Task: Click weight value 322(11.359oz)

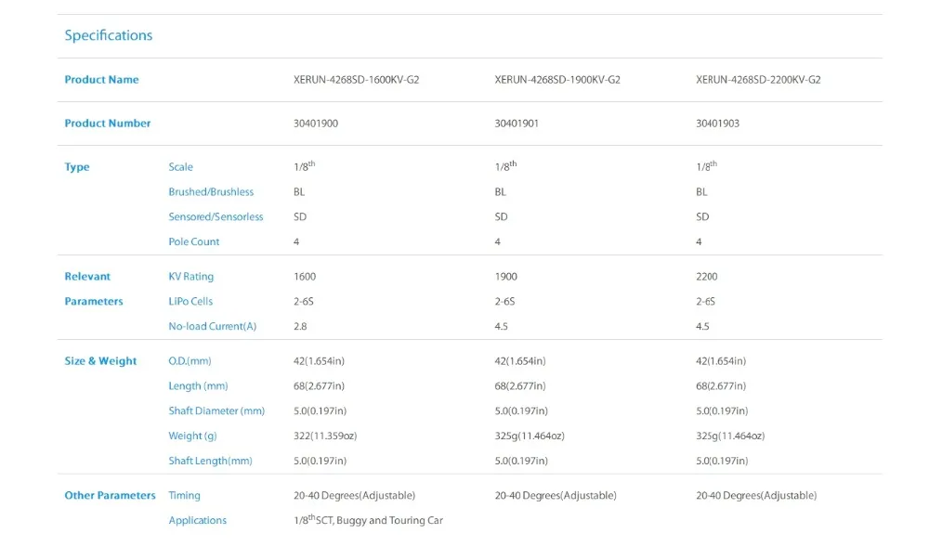Action: coord(325,436)
